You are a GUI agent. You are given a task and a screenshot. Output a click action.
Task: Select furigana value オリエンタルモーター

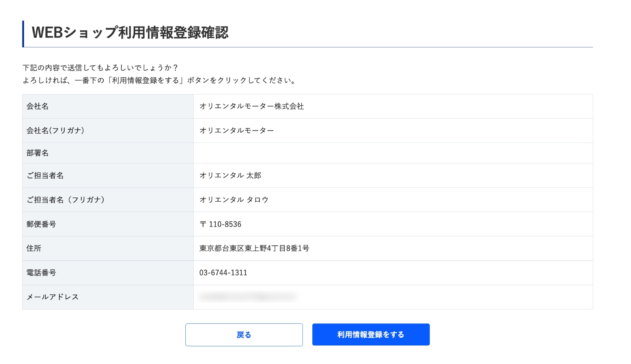237,130
